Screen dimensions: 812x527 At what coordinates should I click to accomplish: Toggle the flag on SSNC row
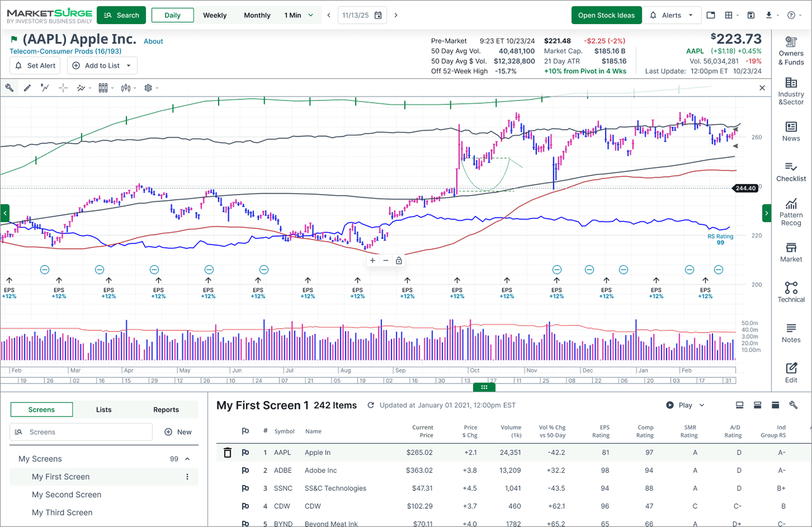coord(245,488)
